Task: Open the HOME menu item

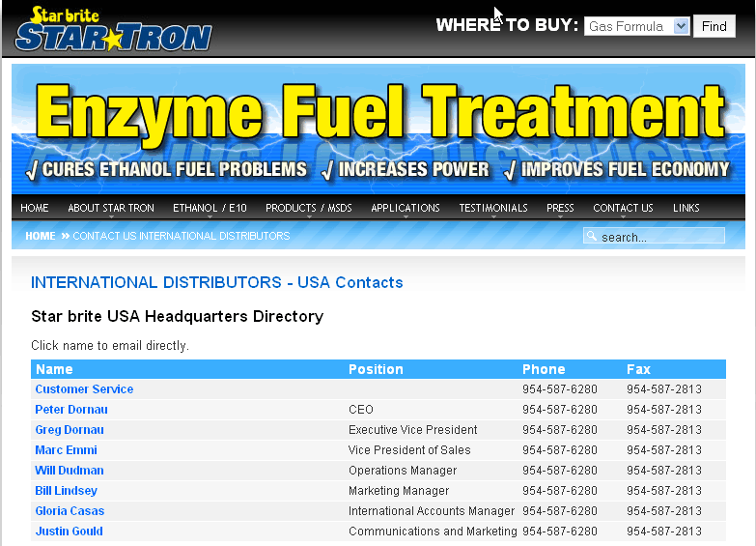Action: click(x=34, y=208)
